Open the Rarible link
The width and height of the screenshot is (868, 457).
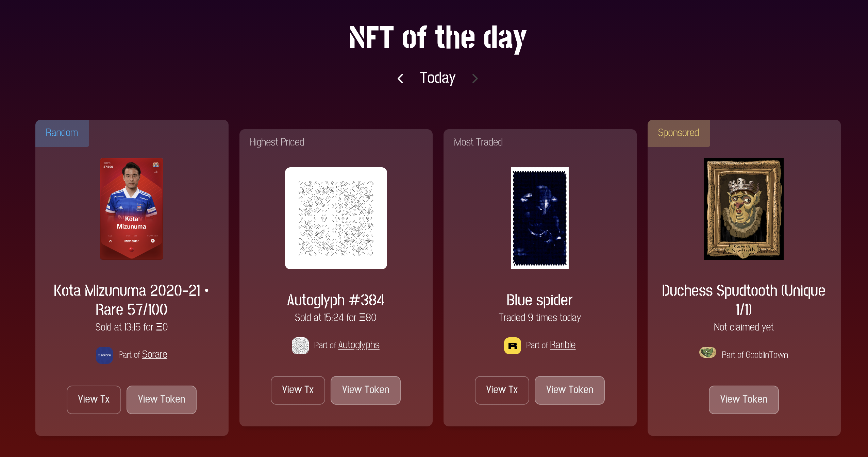point(563,345)
